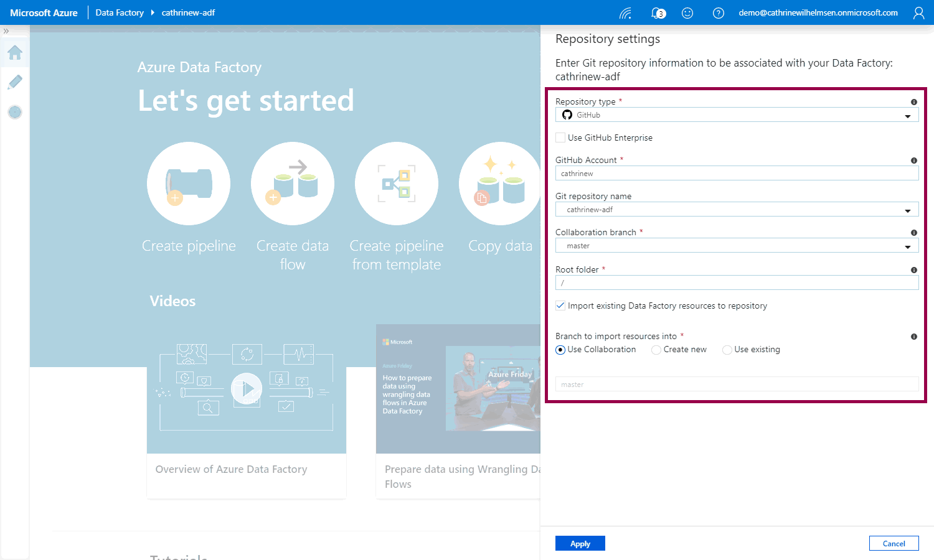Click the Apply button
This screenshot has width=934, height=560.
580,543
